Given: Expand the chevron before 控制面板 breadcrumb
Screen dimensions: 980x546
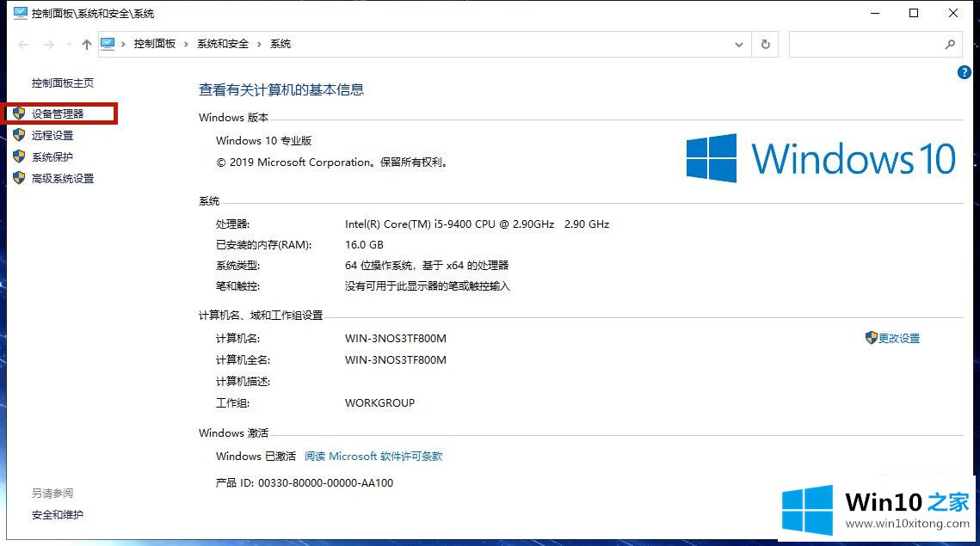Looking at the screenshot, I should point(124,44).
